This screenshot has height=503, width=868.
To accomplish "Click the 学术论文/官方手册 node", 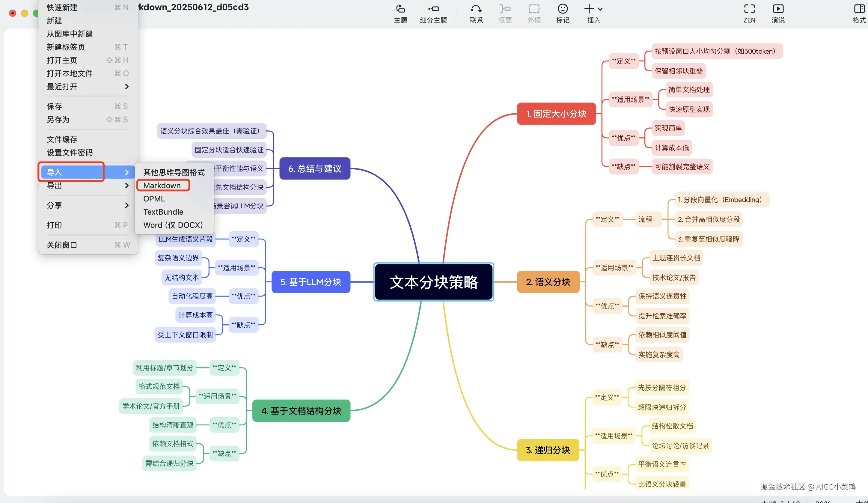I will pos(151,406).
